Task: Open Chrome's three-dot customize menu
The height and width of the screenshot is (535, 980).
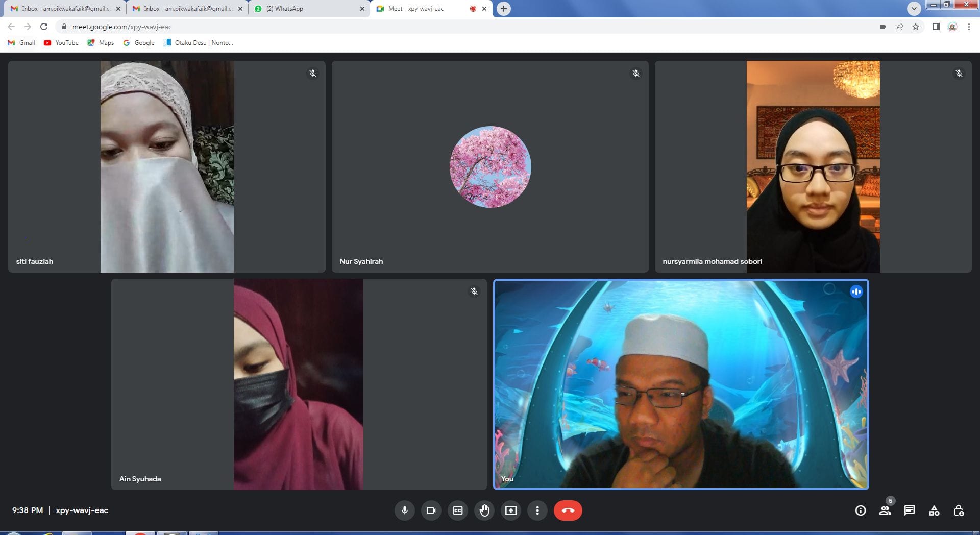Action: [x=969, y=27]
